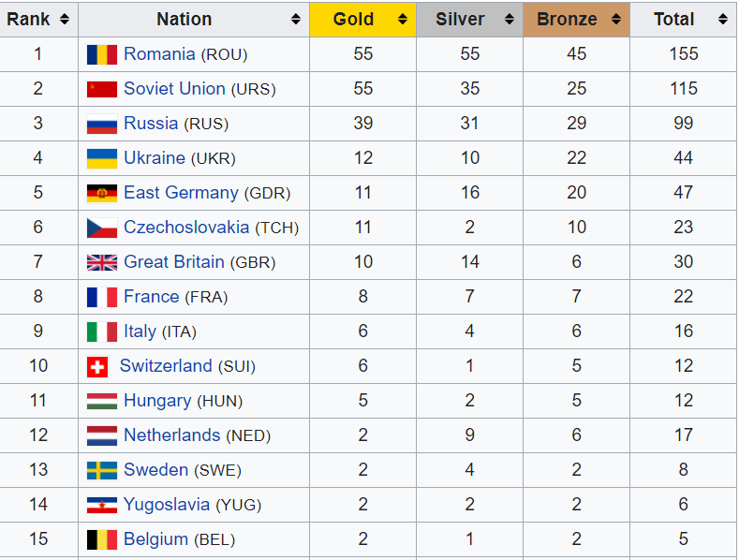Click the gold-colored Gold header cell

(x=362, y=20)
